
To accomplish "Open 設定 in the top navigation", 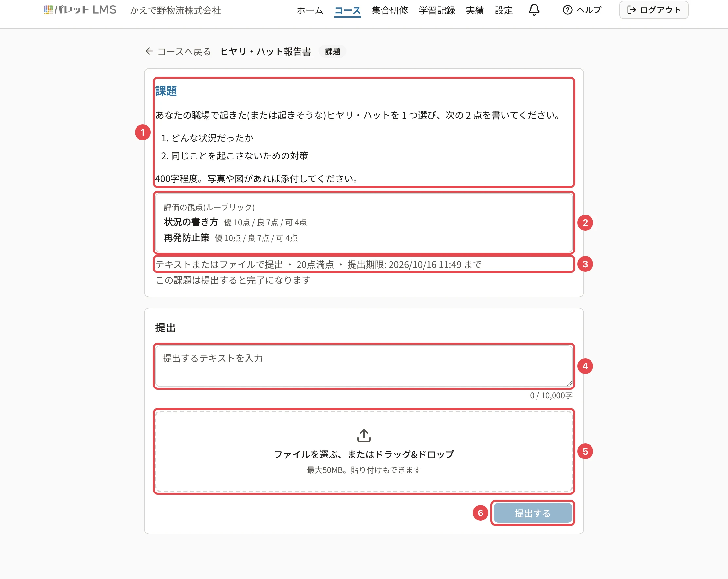I will point(503,10).
